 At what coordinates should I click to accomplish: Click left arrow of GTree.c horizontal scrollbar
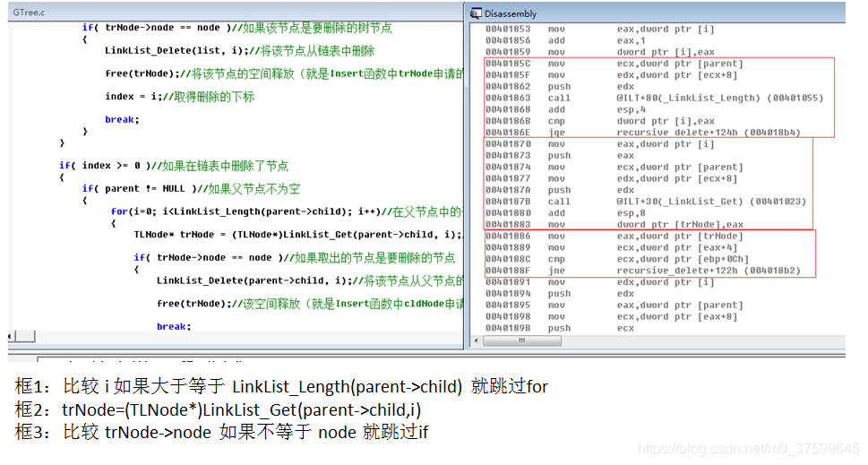[11, 336]
